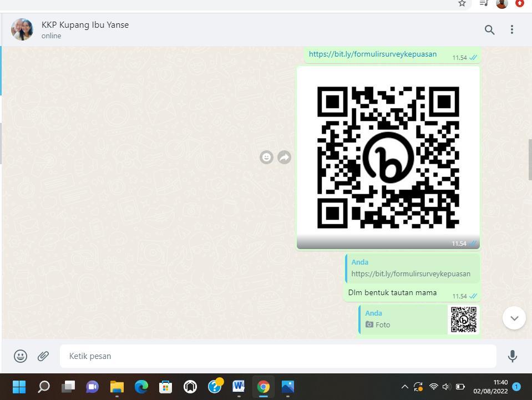
Task: Open the volume speaker tray icon
Action: (447, 387)
